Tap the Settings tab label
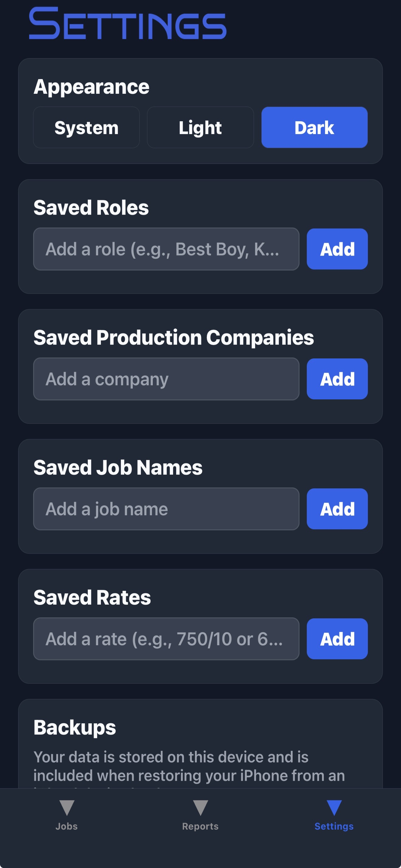This screenshot has height=868, width=401. [x=334, y=826]
